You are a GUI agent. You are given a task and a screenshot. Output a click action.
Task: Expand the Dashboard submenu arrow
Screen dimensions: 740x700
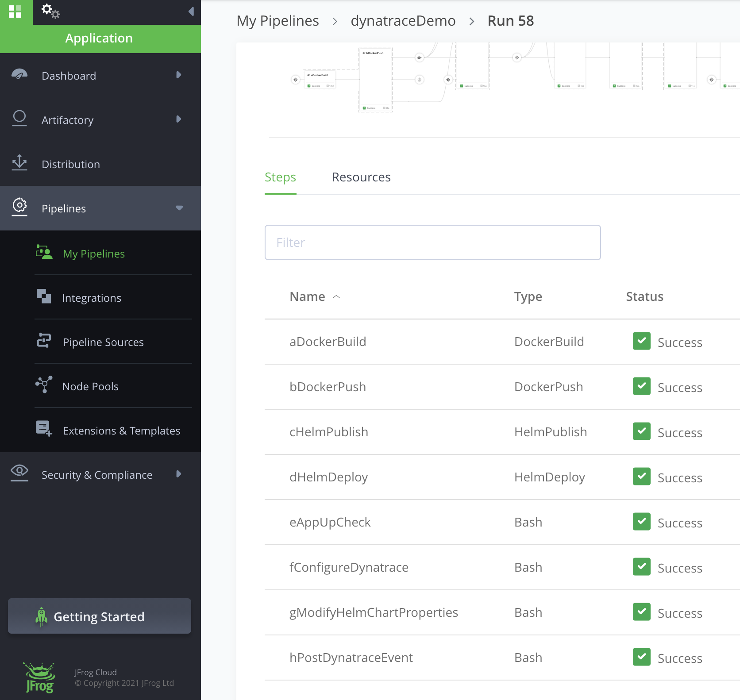coord(179,75)
